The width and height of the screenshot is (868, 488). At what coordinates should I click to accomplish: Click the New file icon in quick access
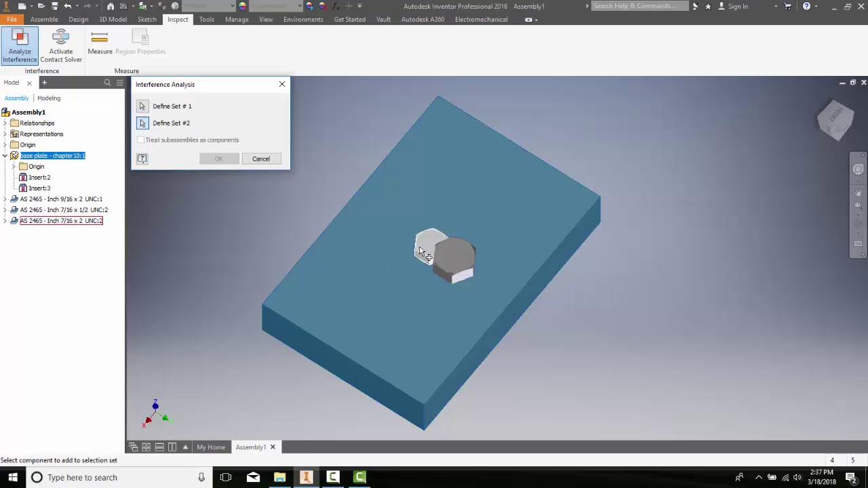click(x=22, y=6)
